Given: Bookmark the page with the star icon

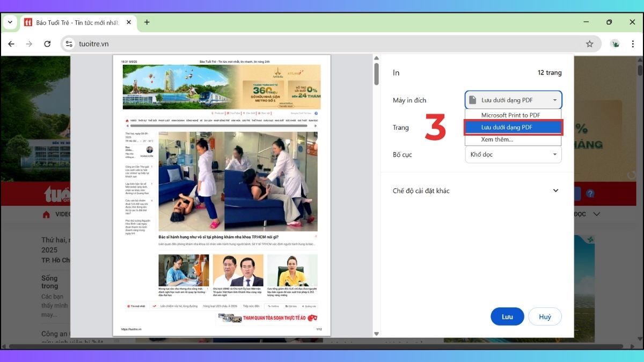Looking at the screenshot, I should [589, 44].
